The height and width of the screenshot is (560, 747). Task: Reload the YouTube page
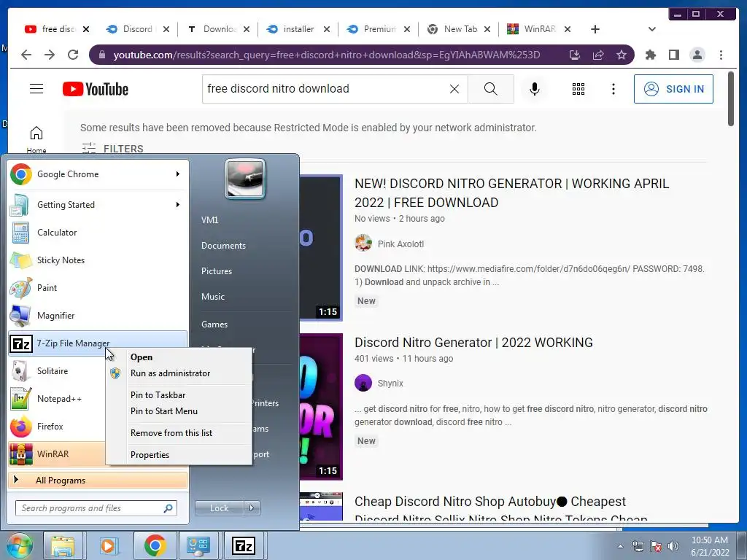tap(73, 55)
